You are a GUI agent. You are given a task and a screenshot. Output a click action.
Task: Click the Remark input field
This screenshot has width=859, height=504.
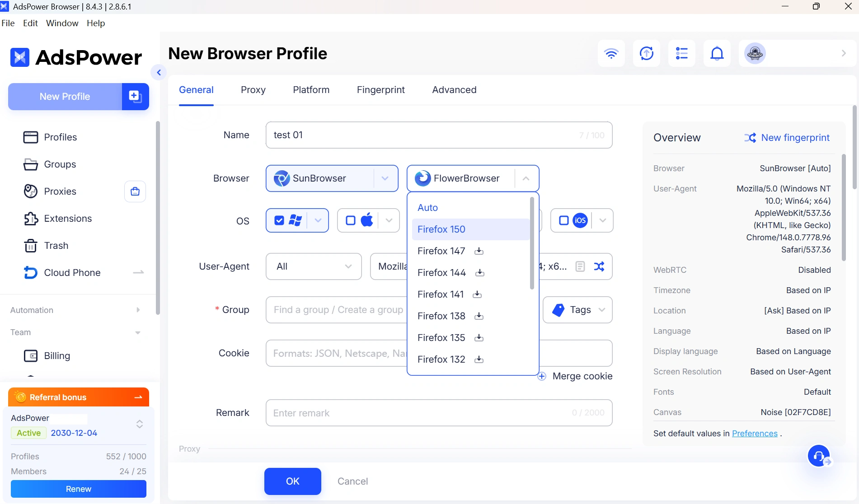click(439, 413)
